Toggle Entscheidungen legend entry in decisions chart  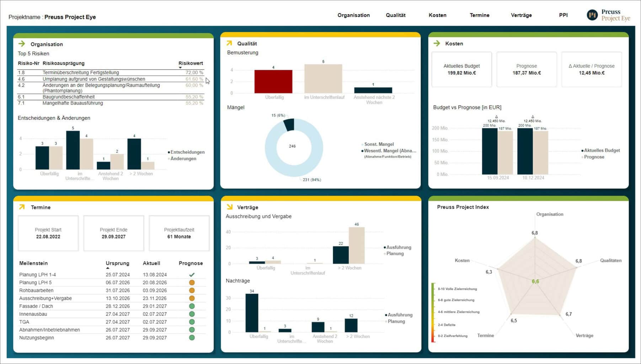click(187, 152)
